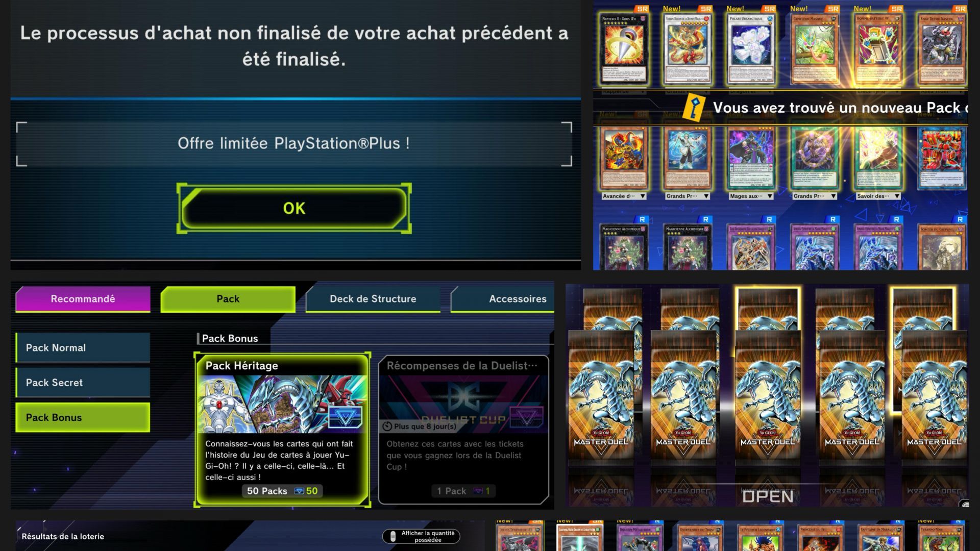The height and width of the screenshot is (551, 980).
Task: Choose the Pack Héritage bonus pack
Action: (282, 430)
